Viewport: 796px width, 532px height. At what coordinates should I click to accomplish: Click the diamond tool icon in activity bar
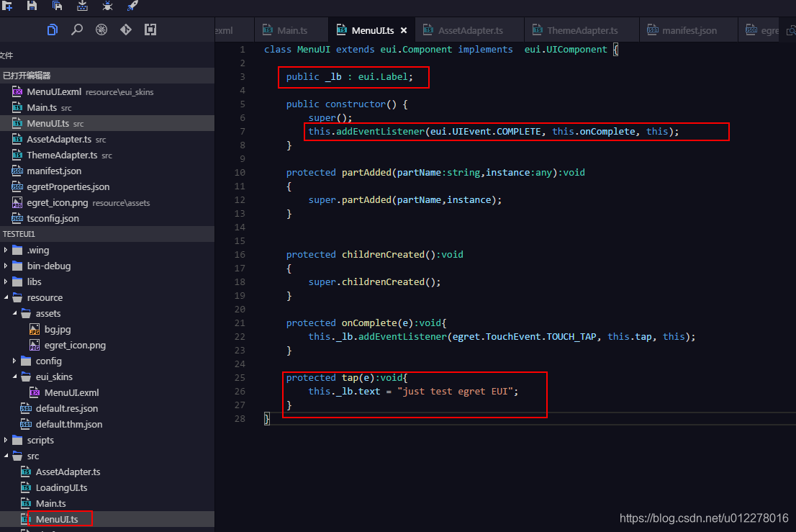(126, 30)
